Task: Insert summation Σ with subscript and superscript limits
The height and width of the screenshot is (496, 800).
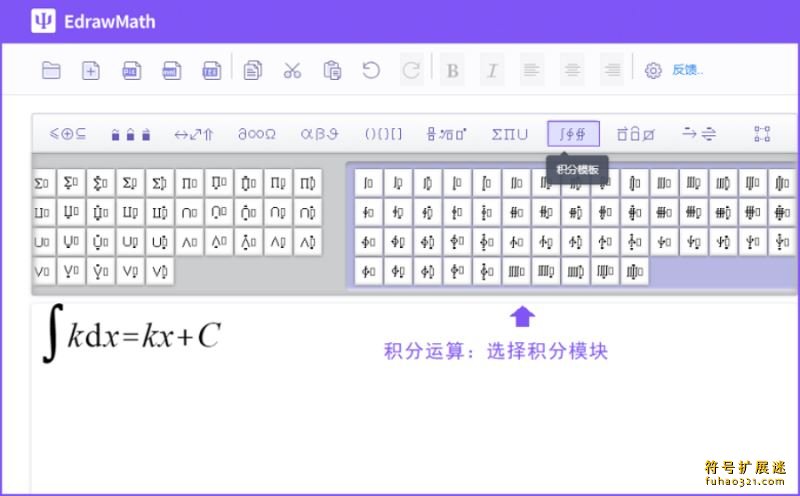Action: click(x=160, y=183)
